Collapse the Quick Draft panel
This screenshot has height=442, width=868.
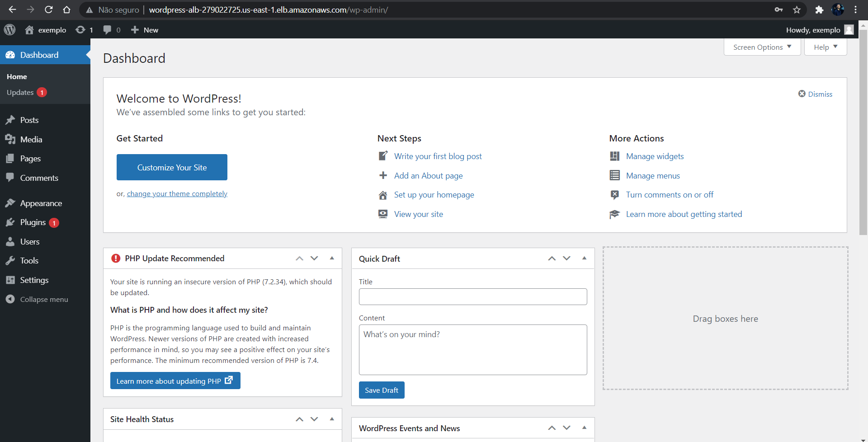coord(584,258)
